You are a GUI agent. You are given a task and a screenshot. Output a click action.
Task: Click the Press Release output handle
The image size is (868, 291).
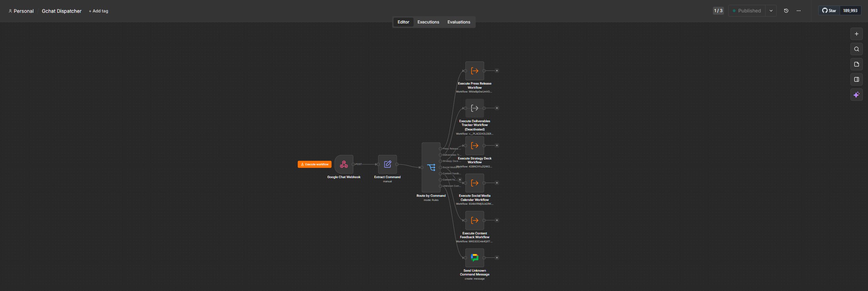coord(441,149)
